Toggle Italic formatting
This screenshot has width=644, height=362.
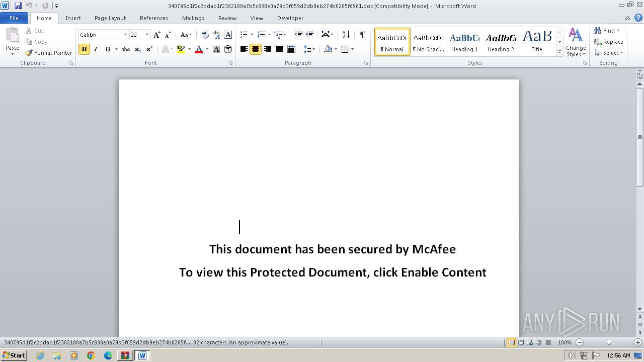tap(96, 49)
